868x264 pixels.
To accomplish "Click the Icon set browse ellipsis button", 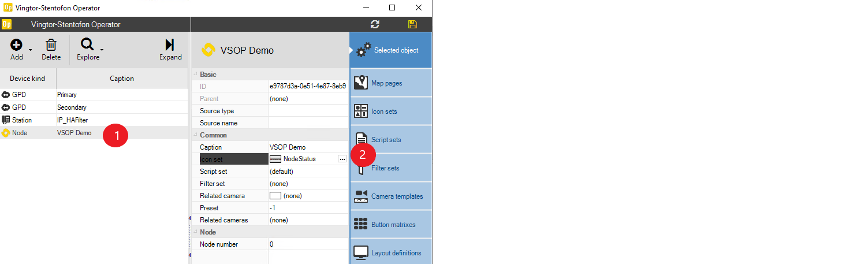I will (x=342, y=159).
